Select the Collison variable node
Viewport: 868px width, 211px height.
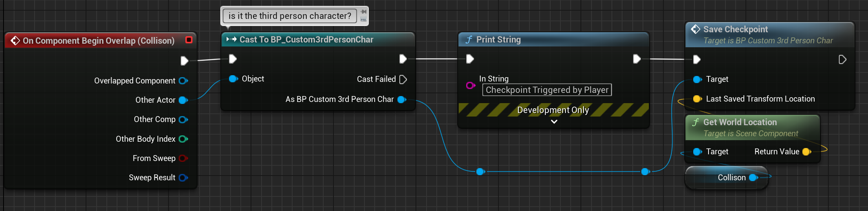tap(727, 178)
